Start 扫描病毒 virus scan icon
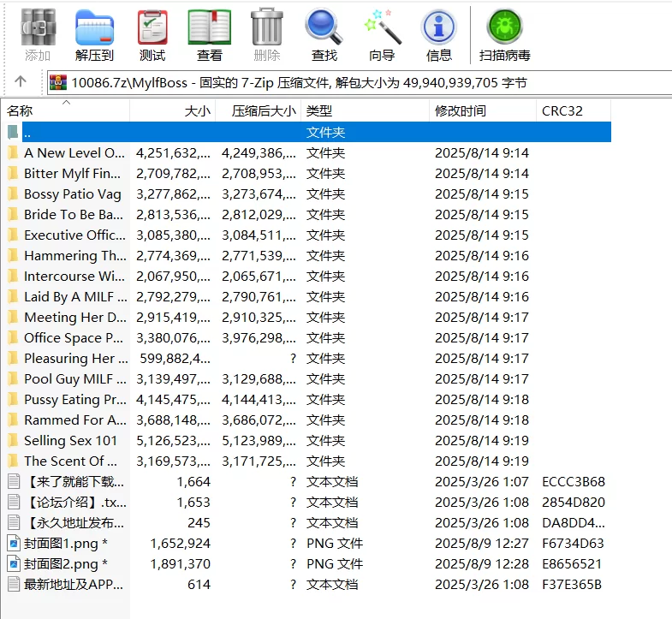This screenshot has height=619, width=672. tap(504, 27)
